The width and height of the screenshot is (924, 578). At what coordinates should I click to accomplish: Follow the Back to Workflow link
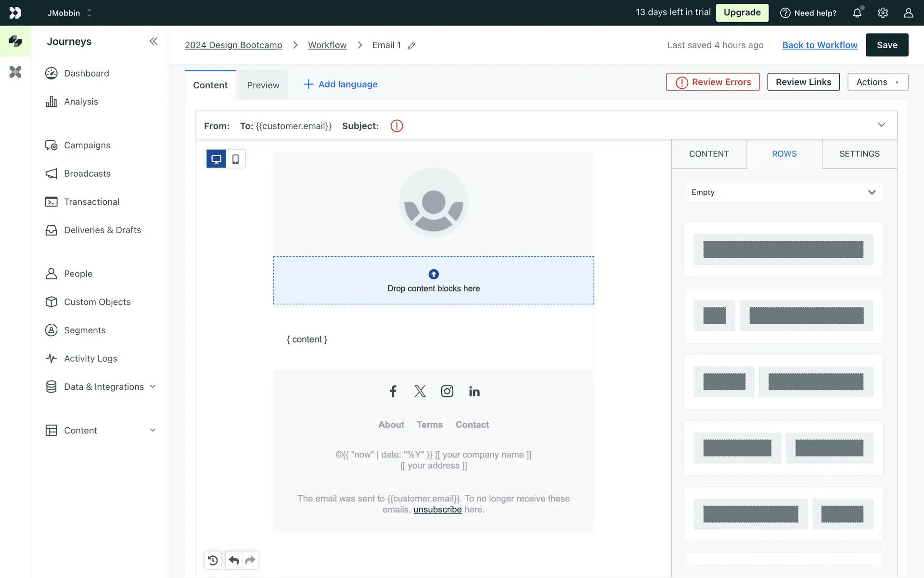coord(820,45)
